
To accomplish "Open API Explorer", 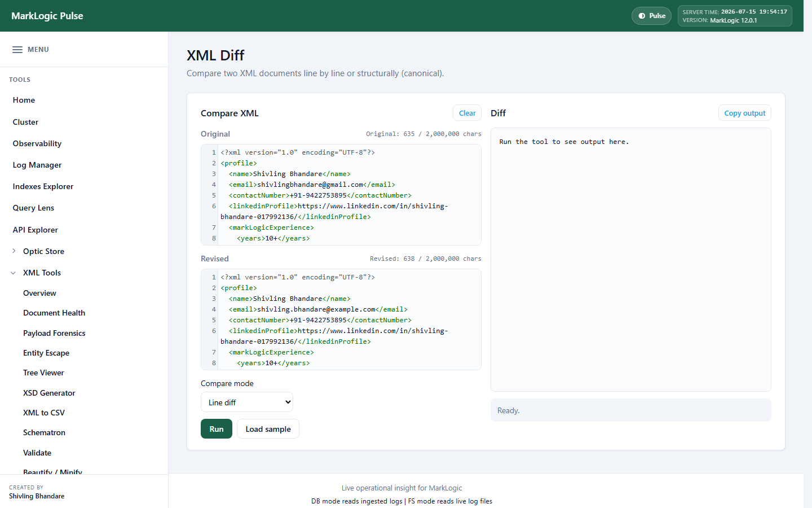I will (x=35, y=230).
